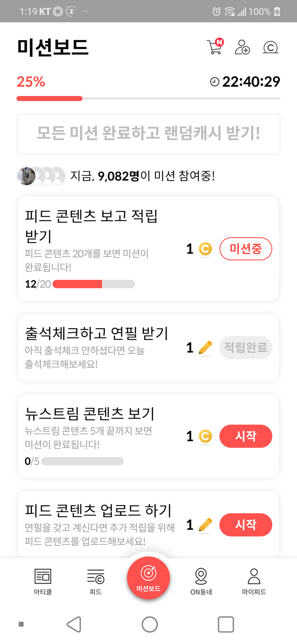Tap the 적립완료 attendance button
The width and height of the screenshot is (297, 644).
(245, 347)
